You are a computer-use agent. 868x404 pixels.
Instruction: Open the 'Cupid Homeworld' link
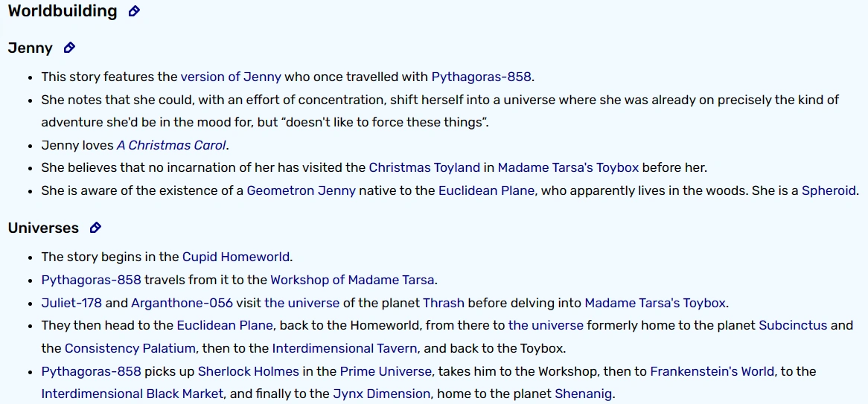[236, 257]
